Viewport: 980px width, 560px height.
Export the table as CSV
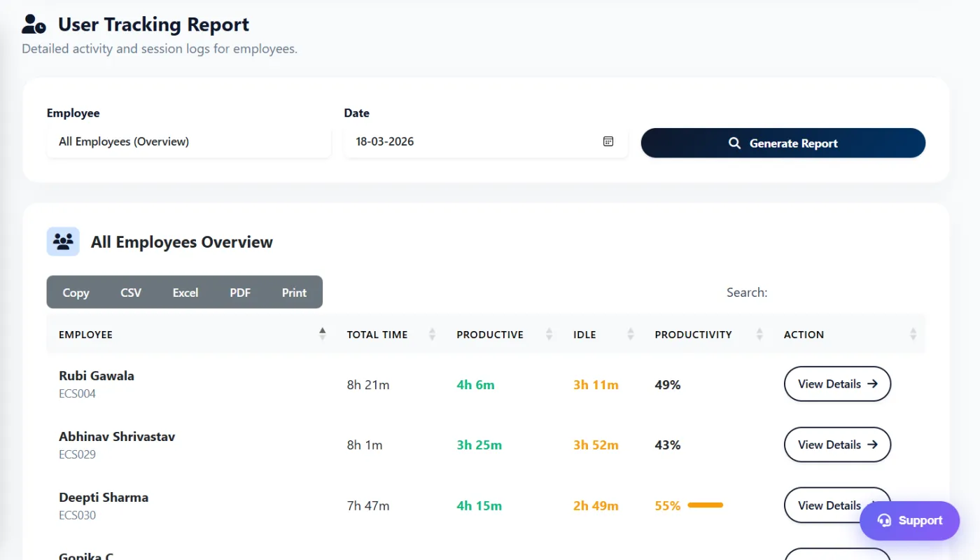pos(131,293)
